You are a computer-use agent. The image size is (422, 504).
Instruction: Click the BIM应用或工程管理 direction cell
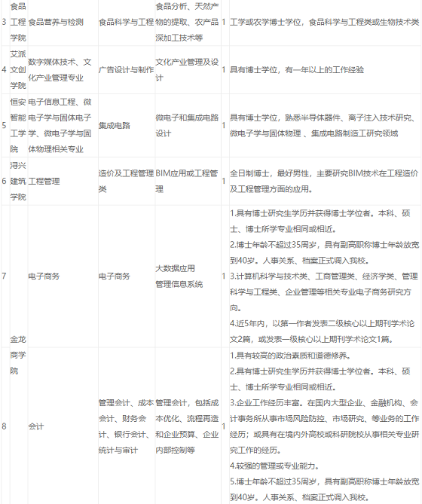coord(187,181)
